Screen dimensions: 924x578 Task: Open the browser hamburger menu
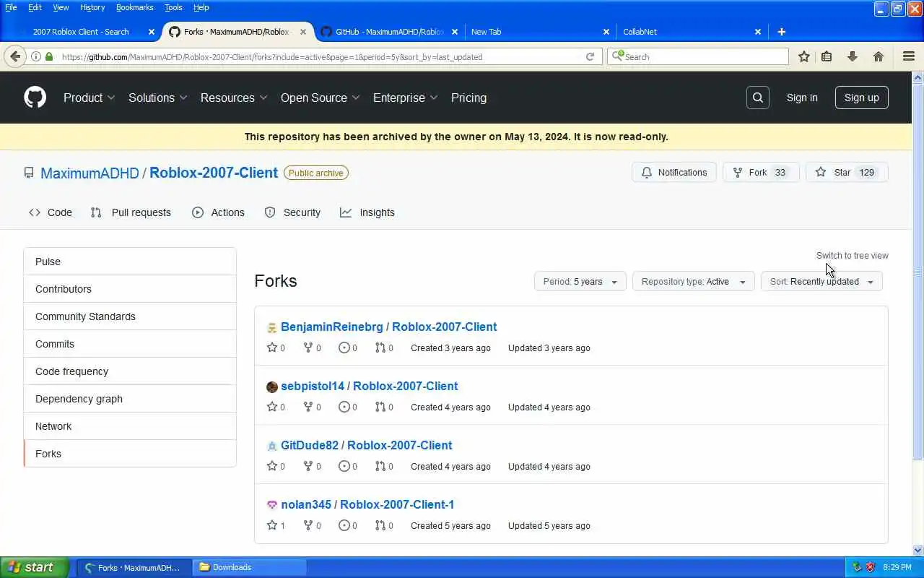pyautogui.click(x=909, y=56)
